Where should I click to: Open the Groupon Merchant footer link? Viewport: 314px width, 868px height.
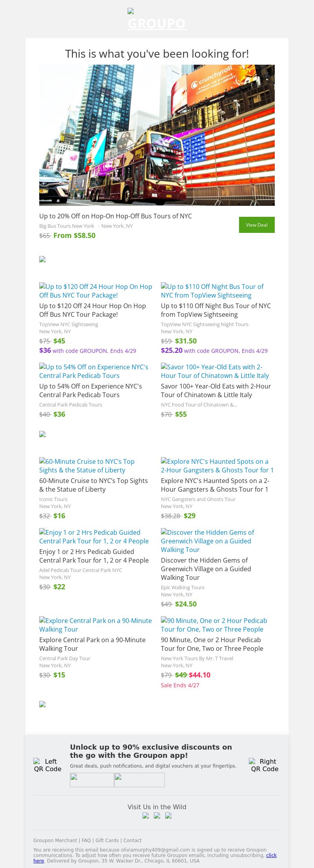tap(55, 840)
